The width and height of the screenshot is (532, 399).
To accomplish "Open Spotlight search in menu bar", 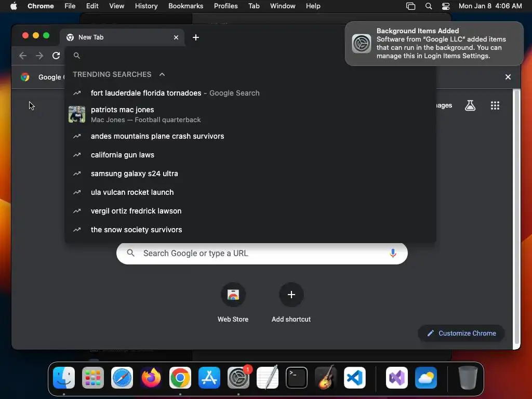I will tap(429, 6).
